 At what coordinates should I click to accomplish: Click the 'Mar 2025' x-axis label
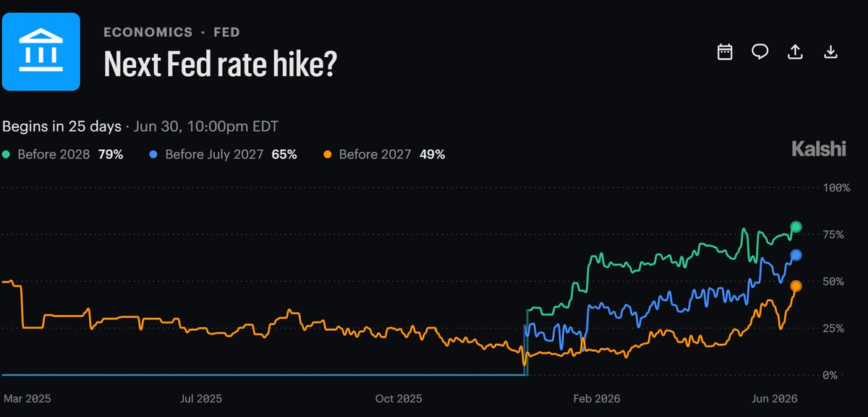click(27, 398)
